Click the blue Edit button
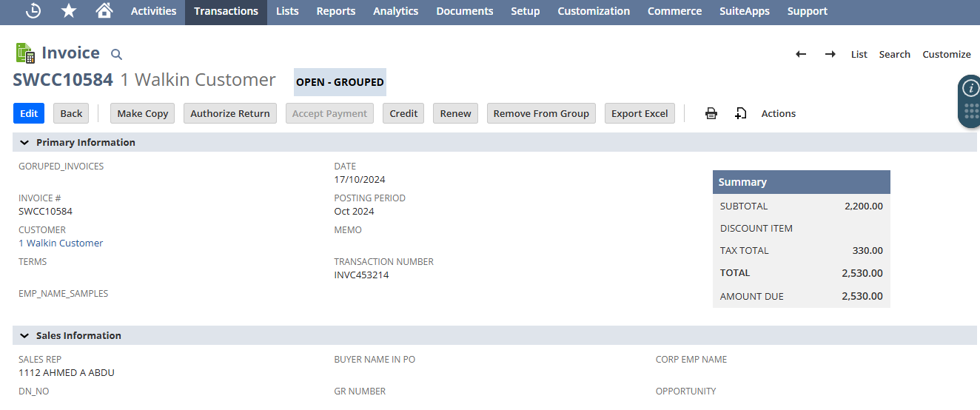 point(29,113)
